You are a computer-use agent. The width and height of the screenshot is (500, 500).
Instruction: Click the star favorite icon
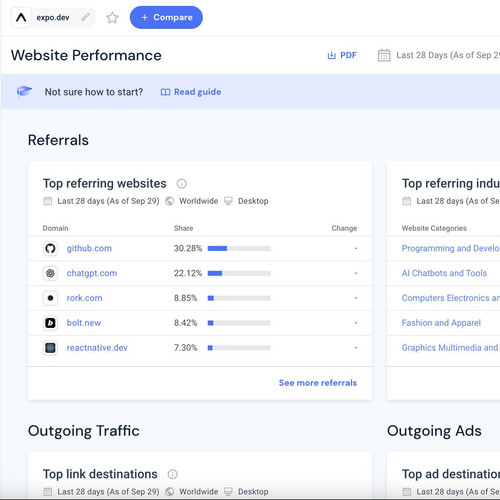point(112,18)
